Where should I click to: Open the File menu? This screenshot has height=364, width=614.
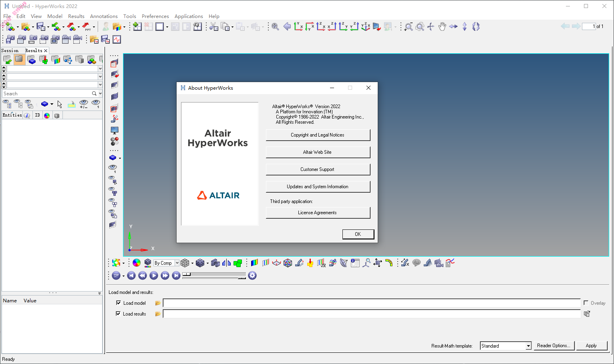coord(7,16)
